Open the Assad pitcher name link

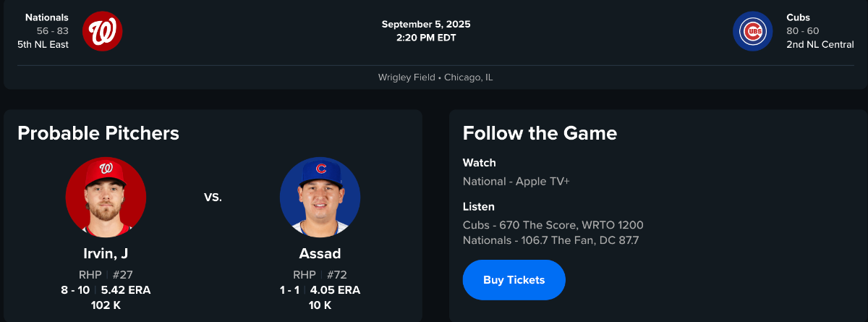pyautogui.click(x=320, y=253)
